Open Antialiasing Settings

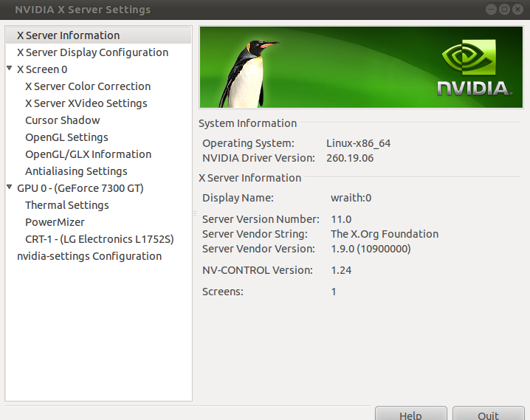click(x=76, y=171)
